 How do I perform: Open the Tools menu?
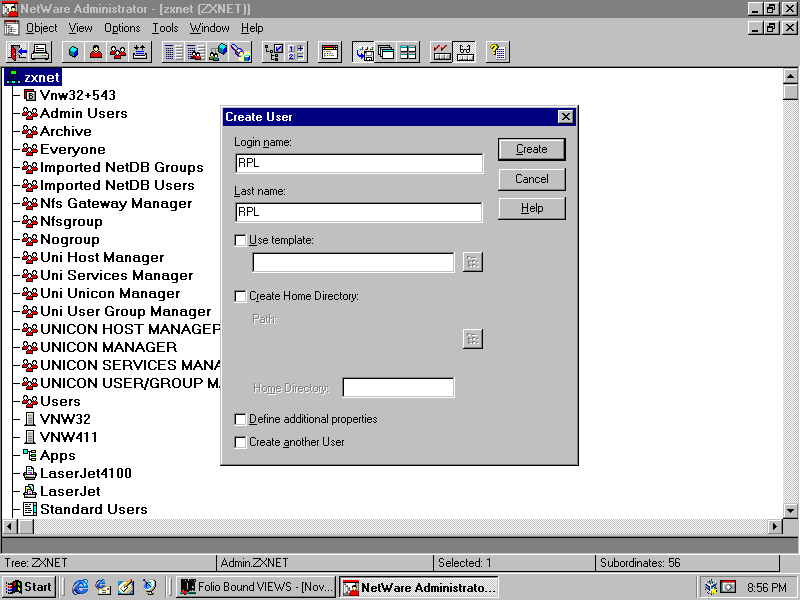coord(165,28)
